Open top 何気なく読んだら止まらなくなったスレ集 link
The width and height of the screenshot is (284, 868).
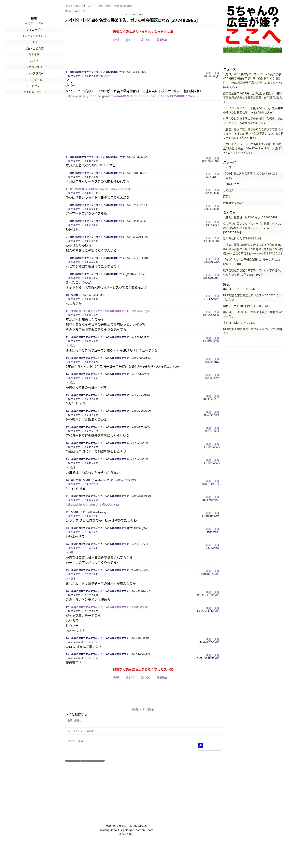[143, 32]
